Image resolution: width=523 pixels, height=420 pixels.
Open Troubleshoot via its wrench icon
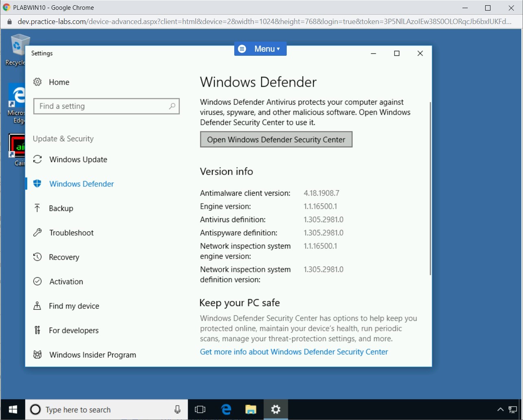click(37, 233)
